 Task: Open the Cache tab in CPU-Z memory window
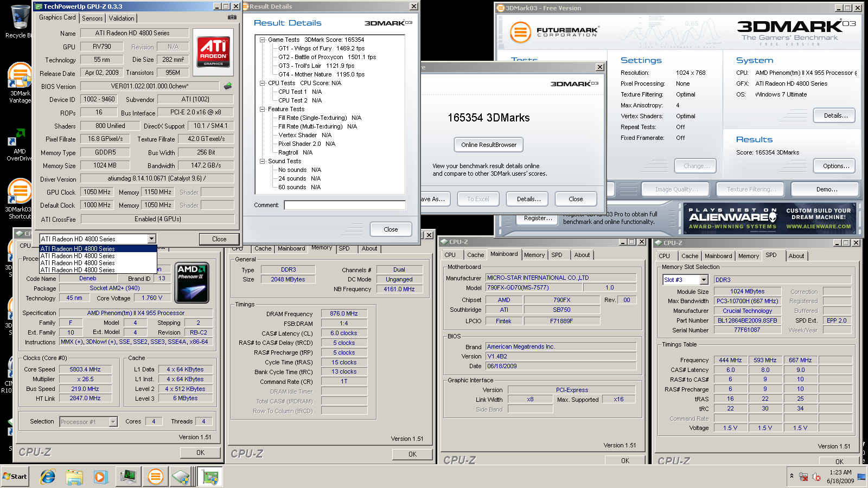click(263, 248)
